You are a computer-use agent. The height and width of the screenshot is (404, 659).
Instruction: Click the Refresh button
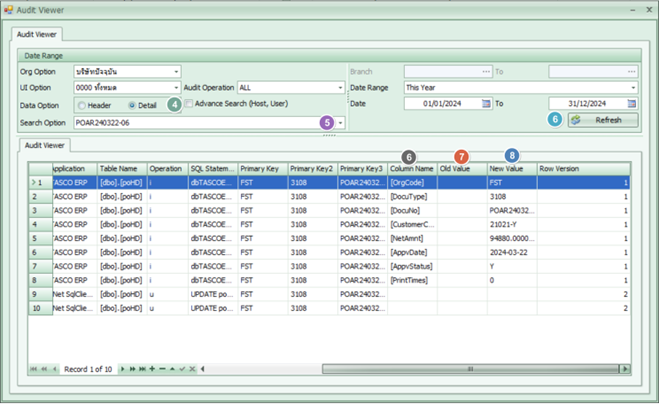pos(602,120)
